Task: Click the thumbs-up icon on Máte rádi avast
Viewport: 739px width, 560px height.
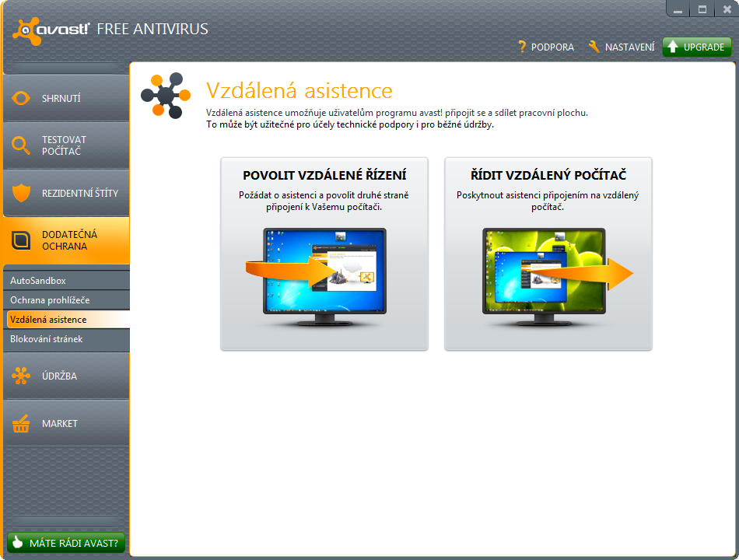Action: [x=17, y=543]
